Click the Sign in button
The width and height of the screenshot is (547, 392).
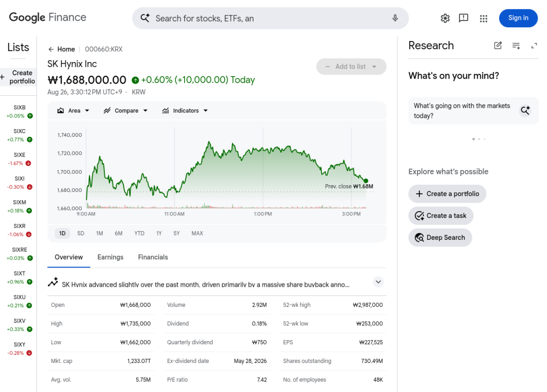click(x=518, y=18)
